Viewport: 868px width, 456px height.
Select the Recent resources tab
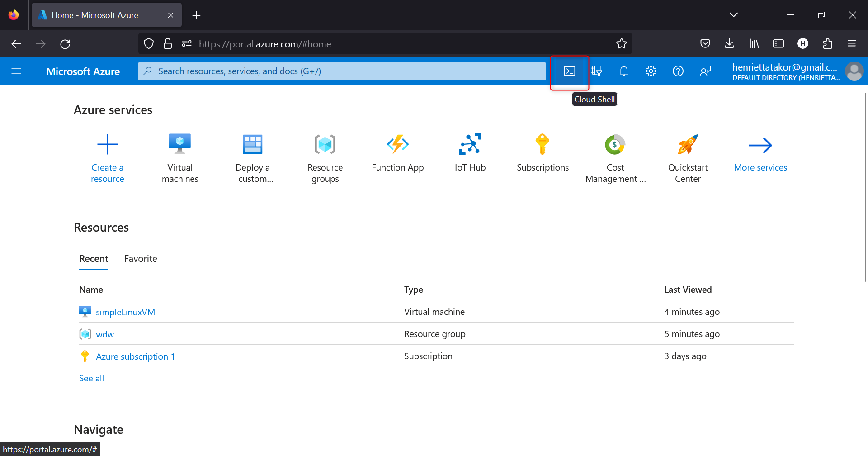94,259
